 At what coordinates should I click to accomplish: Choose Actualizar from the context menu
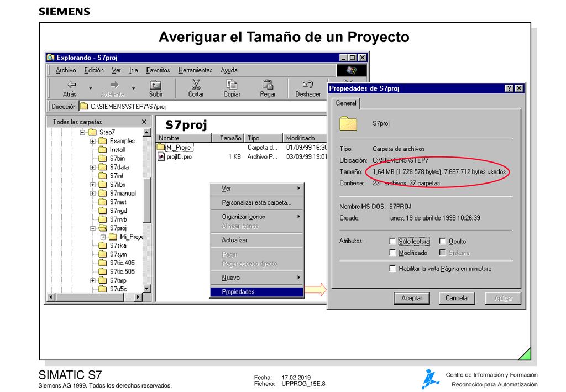(256, 240)
